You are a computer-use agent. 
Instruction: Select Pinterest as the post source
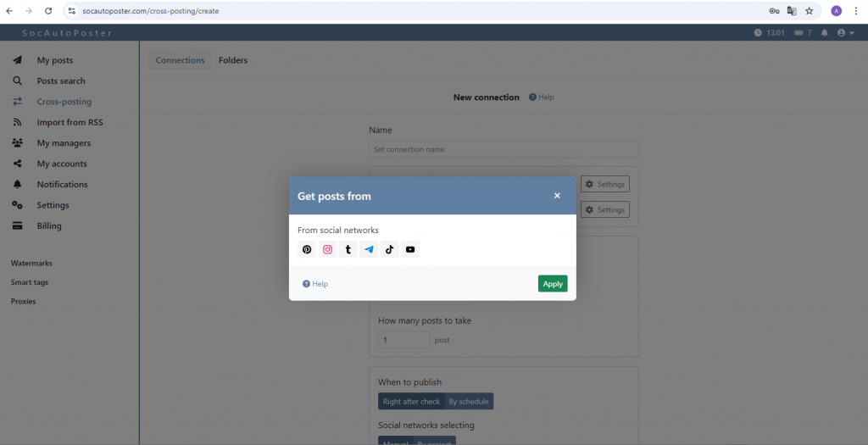[307, 249]
